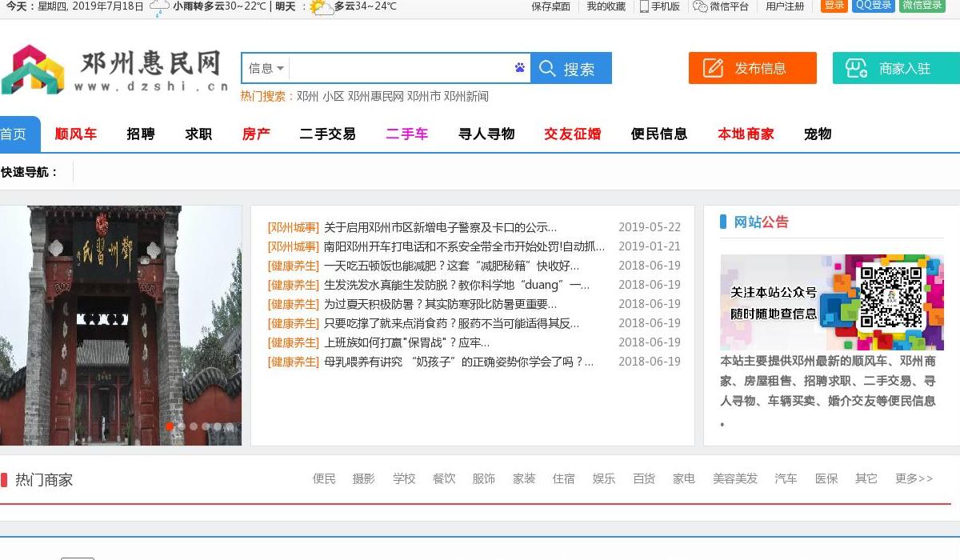Open the 交友征婚 navigation item

point(573,134)
